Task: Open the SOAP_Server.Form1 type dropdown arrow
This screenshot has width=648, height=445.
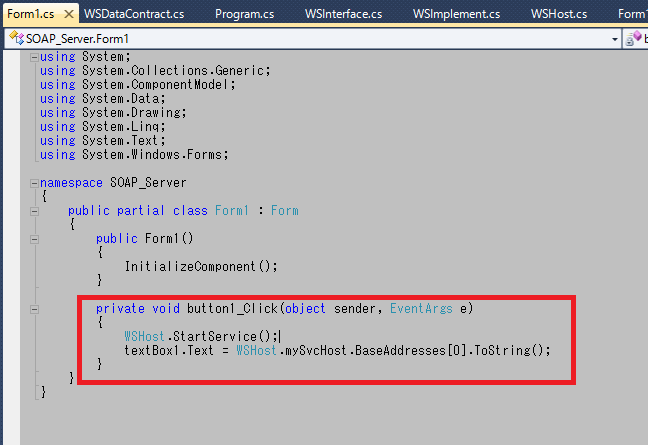Action: click(614, 38)
